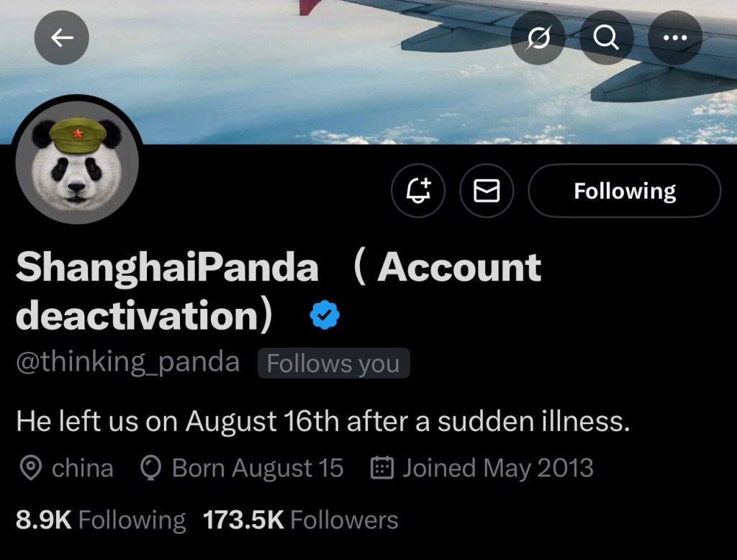Open Grok profile summary icon
The height and width of the screenshot is (560, 737).
pyautogui.click(x=538, y=37)
